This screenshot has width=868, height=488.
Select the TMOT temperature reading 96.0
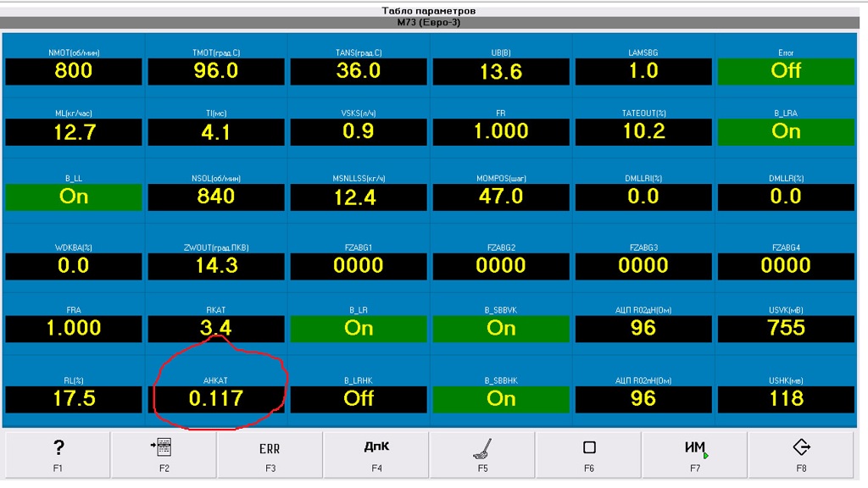[216, 71]
